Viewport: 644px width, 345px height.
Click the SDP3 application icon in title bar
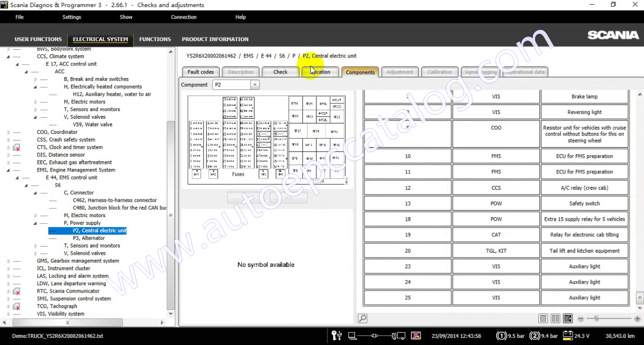pyautogui.click(x=5, y=5)
